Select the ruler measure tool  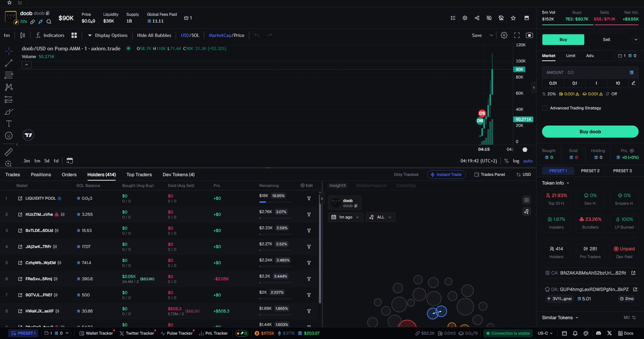point(9,152)
